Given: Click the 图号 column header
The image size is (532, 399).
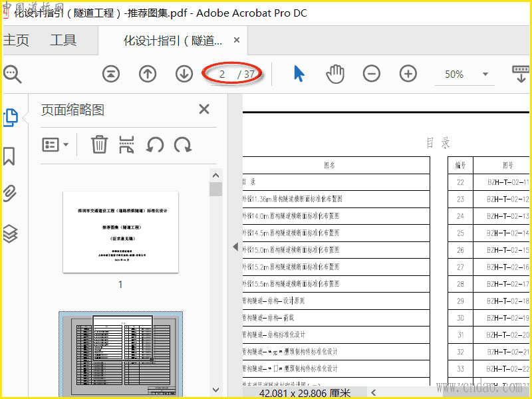Looking at the screenshot, I should 508,165.
